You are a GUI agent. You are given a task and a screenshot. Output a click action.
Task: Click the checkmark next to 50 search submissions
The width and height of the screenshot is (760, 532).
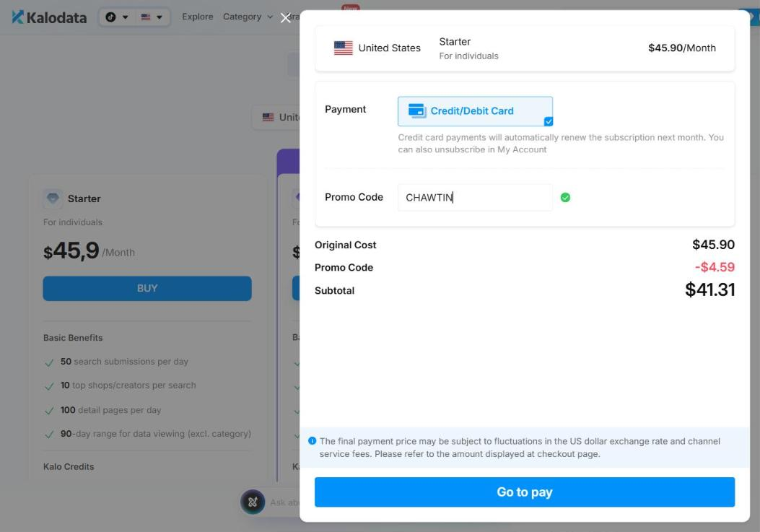coord(49,362)
